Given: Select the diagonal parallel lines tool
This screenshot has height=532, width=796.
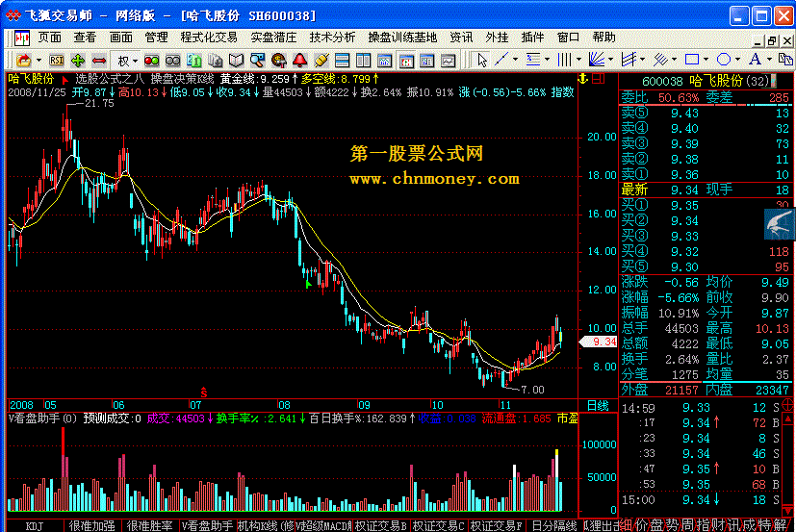Looking at the screenshot, I should coord(660,61).
